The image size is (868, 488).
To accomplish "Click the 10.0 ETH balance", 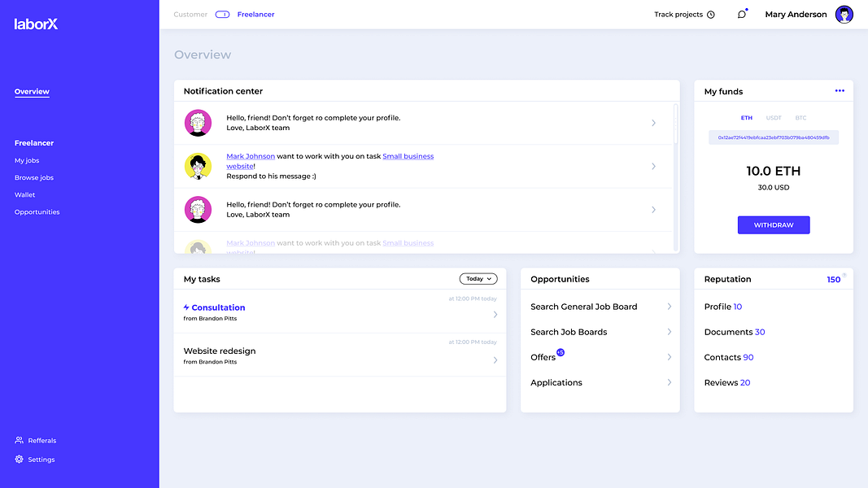I will 774,171.
